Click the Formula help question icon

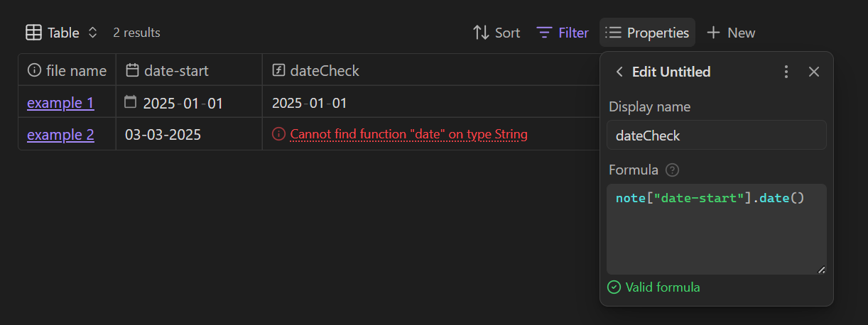(x=673, y=170)
